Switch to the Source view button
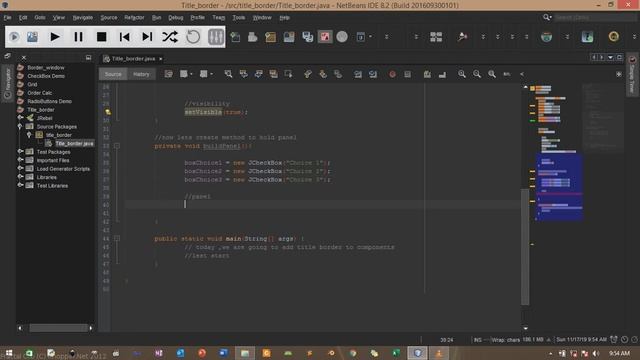Screen dimensions: 640x360 point(113,74)
